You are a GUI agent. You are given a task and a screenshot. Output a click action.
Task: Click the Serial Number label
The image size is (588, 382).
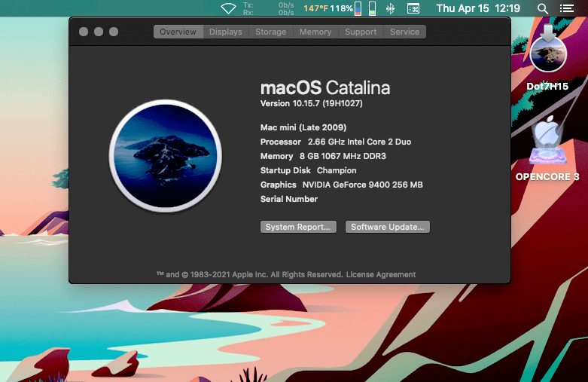click(289, 199)
